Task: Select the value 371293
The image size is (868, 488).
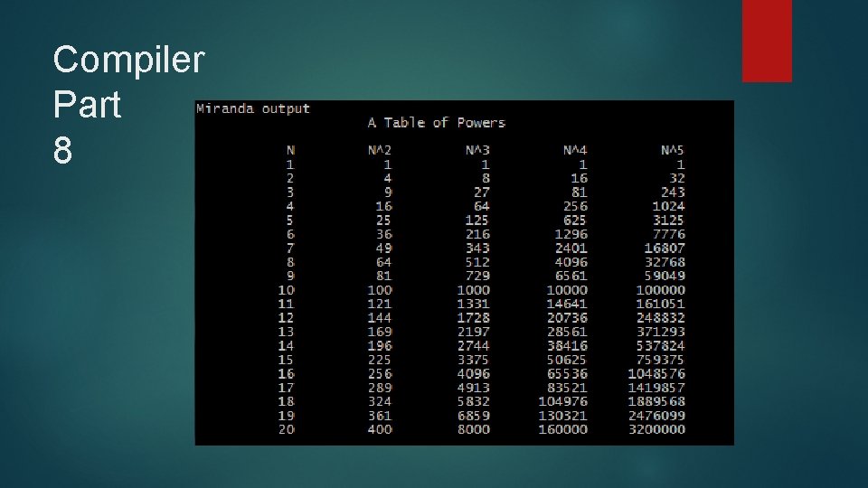Action: (660, 332)
